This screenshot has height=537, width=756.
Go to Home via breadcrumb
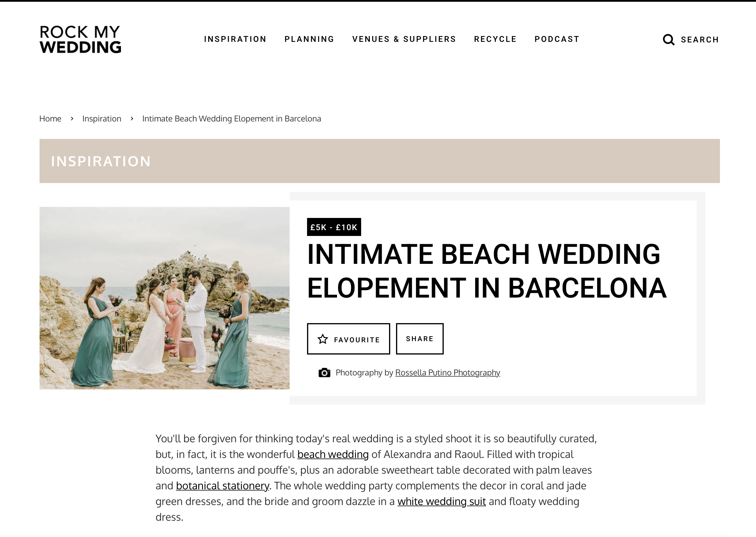pos(50,118)
